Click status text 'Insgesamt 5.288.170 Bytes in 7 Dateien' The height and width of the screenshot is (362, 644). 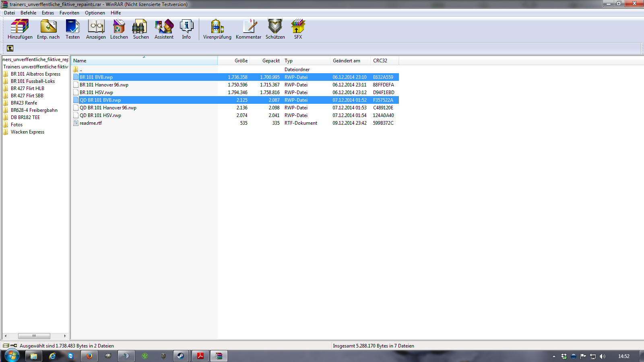(x=374, y=346)
